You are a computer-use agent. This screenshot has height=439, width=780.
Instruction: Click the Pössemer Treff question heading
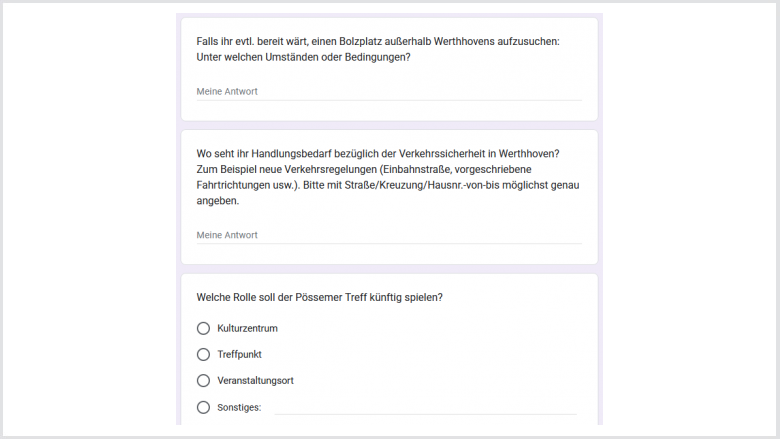point(319,297)
